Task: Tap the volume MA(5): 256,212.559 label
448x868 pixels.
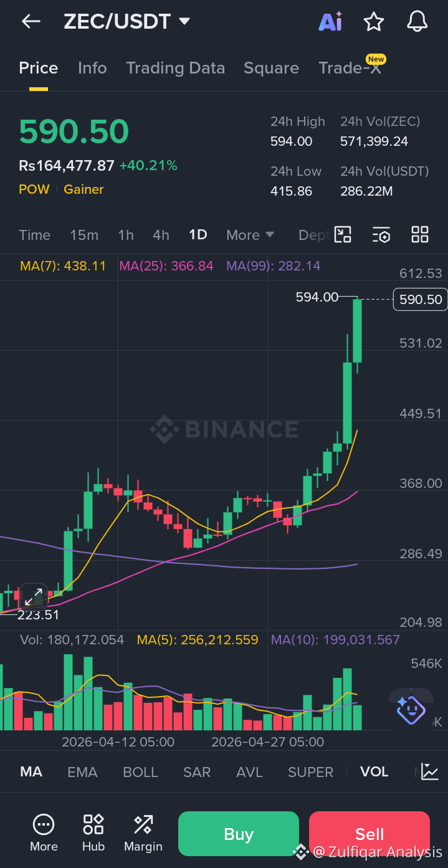Action: pyautogui.click(x=198, y=640)
